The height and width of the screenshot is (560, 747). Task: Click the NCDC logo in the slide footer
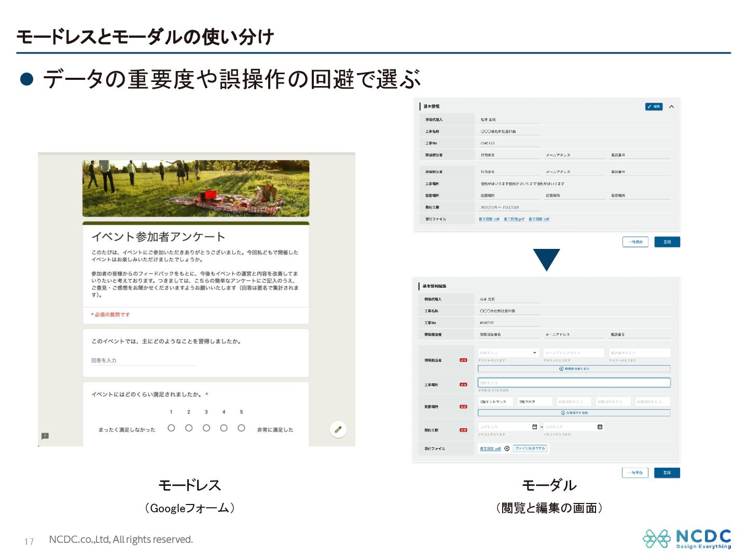pyautogui.click(x=687, y=539)
